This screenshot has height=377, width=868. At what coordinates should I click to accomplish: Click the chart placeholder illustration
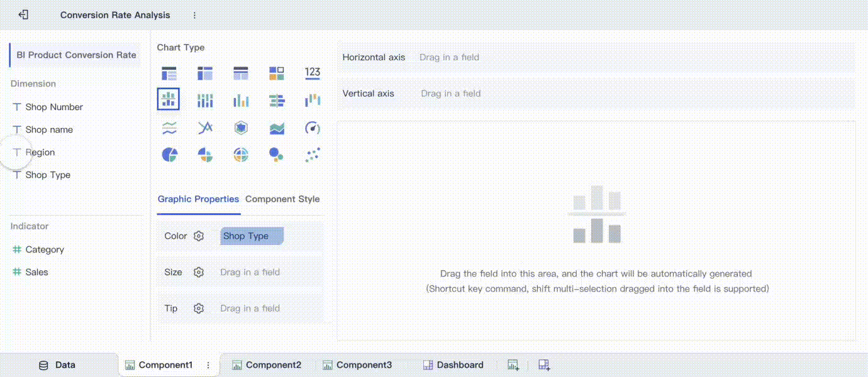pos(597,214)
